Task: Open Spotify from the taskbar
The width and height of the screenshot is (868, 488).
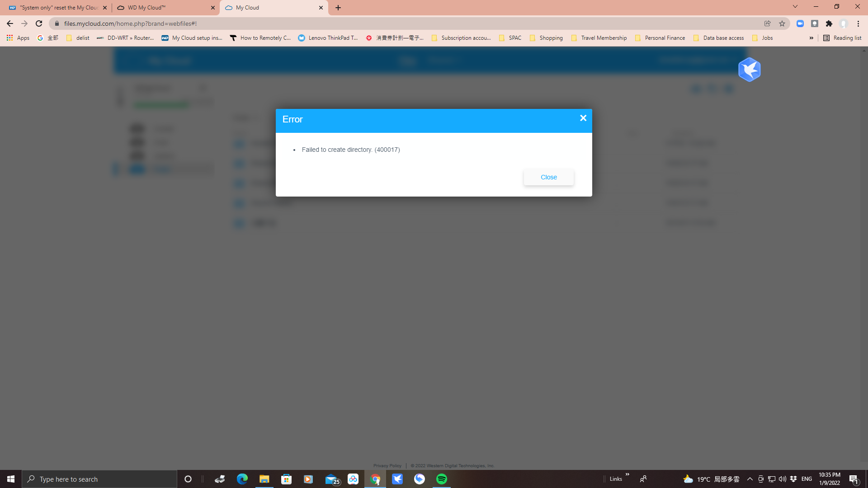Action: pos(441,479)
